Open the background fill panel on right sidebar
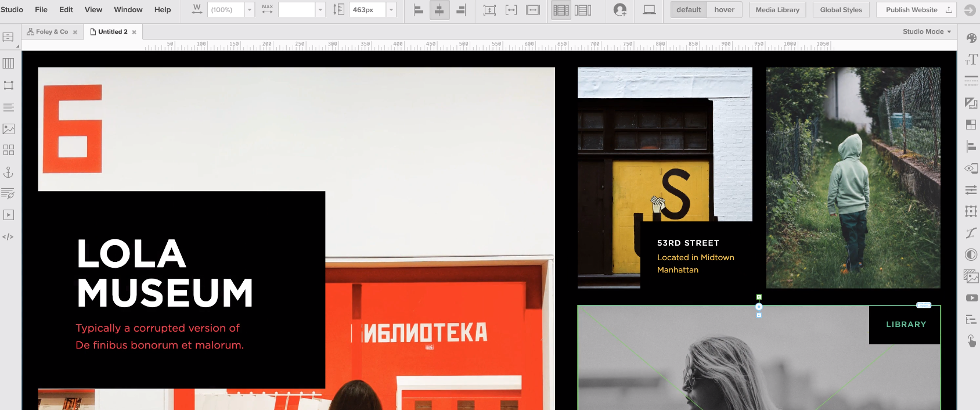This screenshot has height=410, width=980. pos(971,103)
